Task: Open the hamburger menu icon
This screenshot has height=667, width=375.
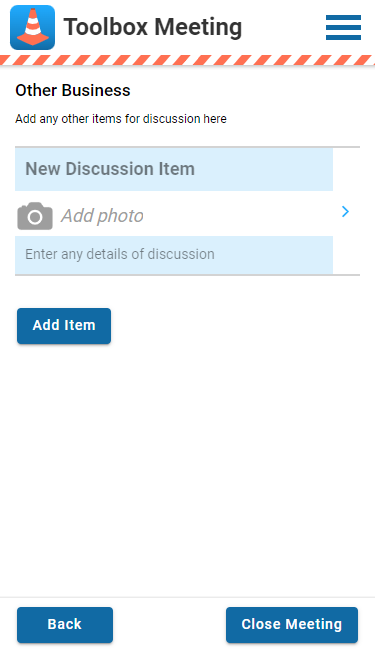Action: coord(343,27)
